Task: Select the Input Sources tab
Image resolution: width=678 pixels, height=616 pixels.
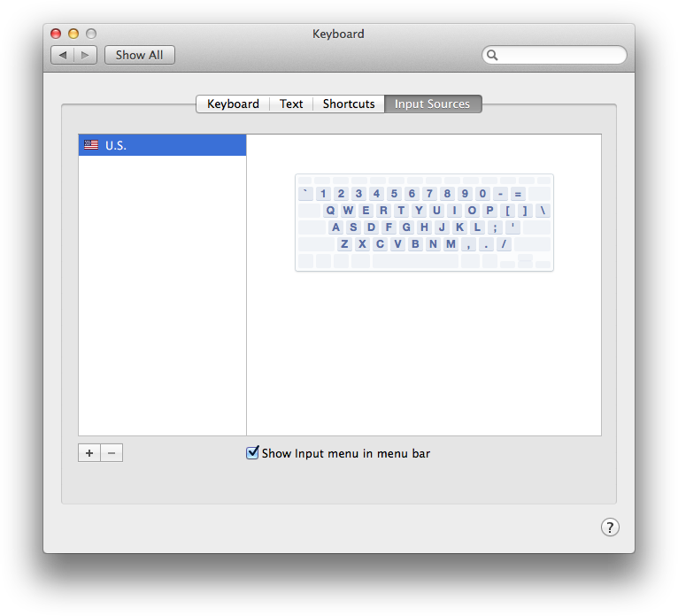Action: click(432, 104)
